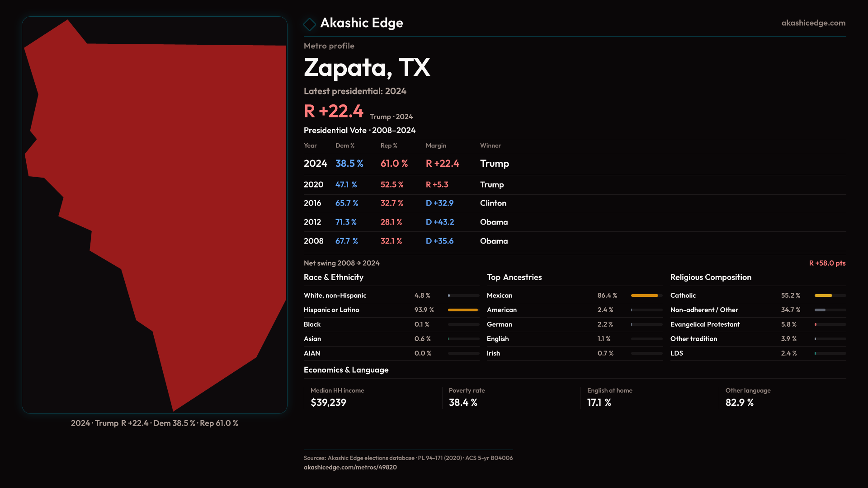868x488 pixels.
Task: Click the Hispanic or Latino percentage bar
Action: coord(463,310)
